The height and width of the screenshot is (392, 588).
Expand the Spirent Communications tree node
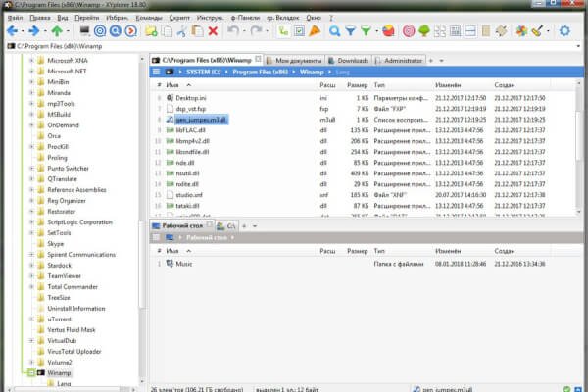point(32,255)
